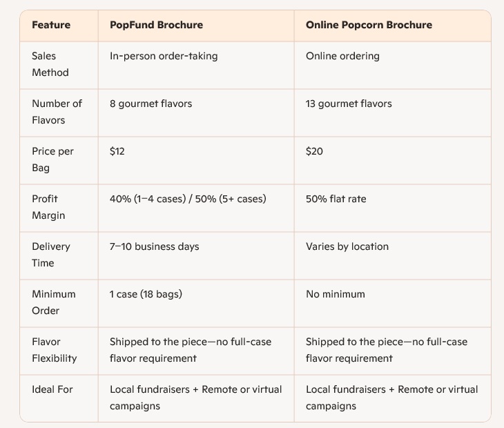Select the Profit Margin row label
The height and width of the screenshot is (428, 504).
coord(48,207)
